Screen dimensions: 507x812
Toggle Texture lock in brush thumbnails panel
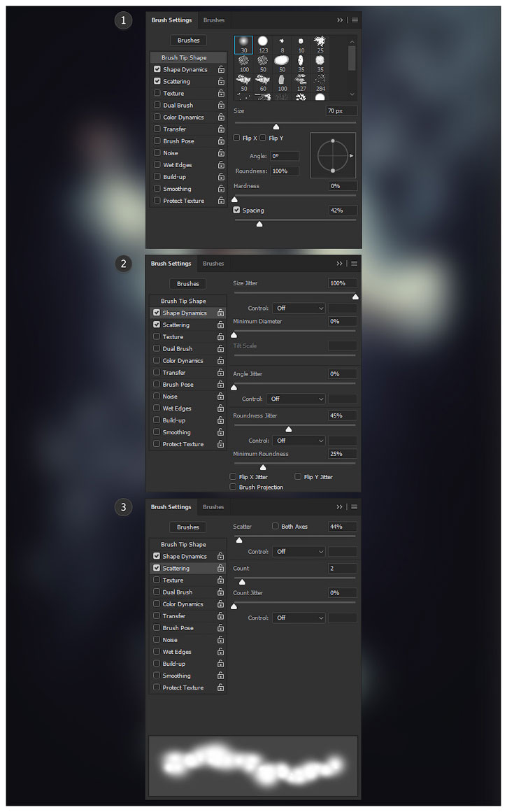tap(221, 93)
